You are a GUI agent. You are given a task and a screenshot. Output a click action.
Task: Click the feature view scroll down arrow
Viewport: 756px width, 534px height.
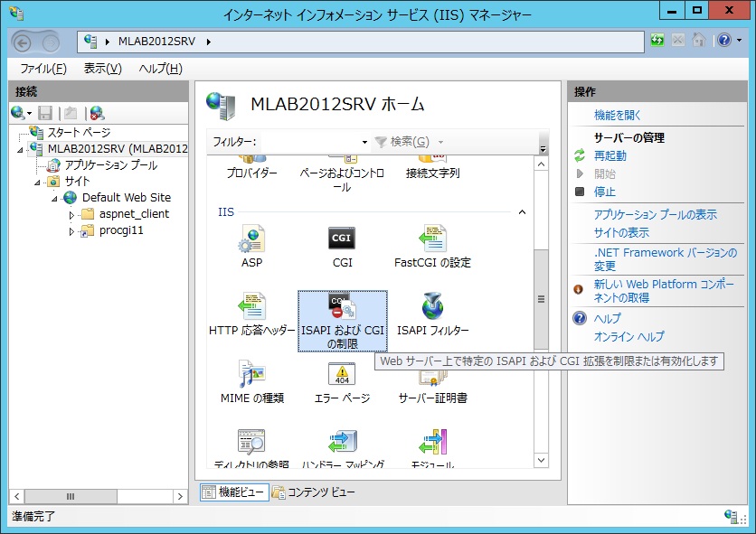point(541,460)
